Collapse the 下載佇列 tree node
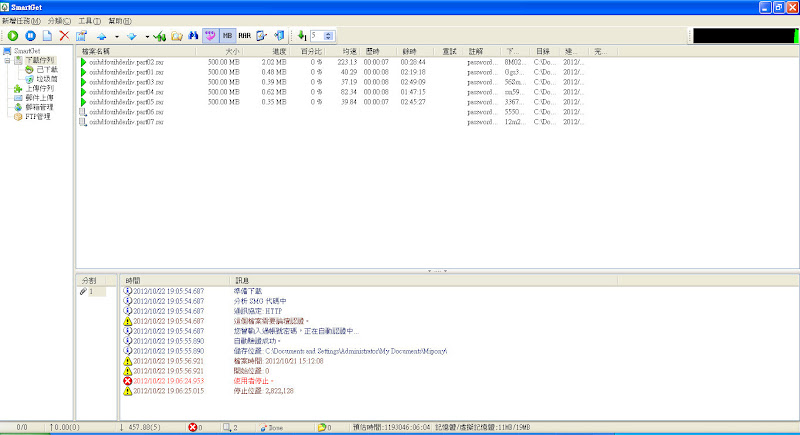The image size is (800, 435). pos(7,61)
